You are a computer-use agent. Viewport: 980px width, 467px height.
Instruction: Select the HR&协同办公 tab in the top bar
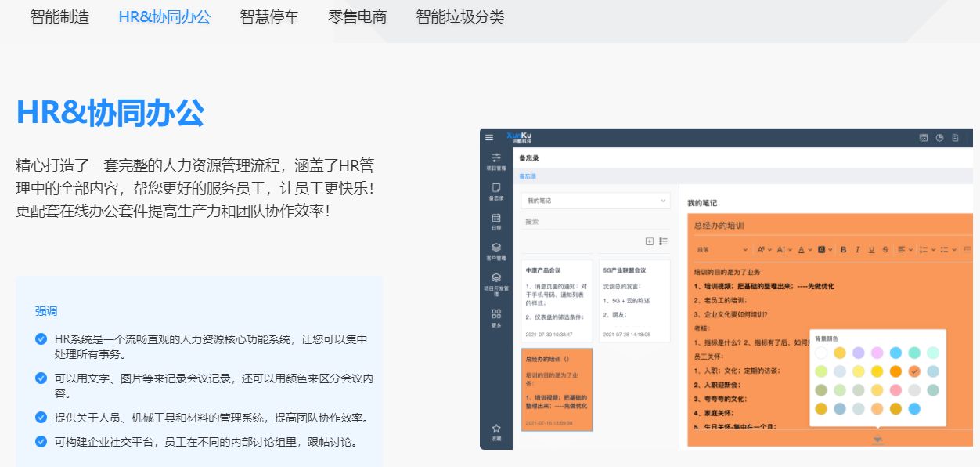pyautogui.click(x=164, y=16)
